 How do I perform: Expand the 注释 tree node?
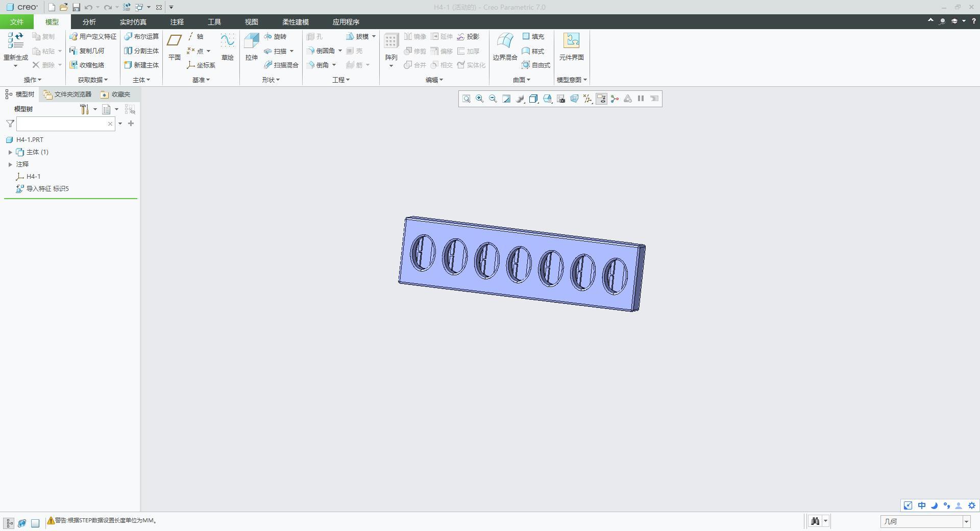10,164
